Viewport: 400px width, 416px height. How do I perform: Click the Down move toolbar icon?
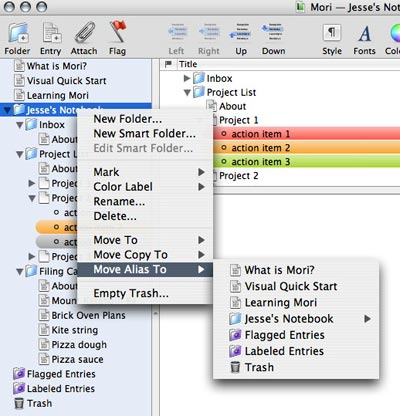(273, 32)
